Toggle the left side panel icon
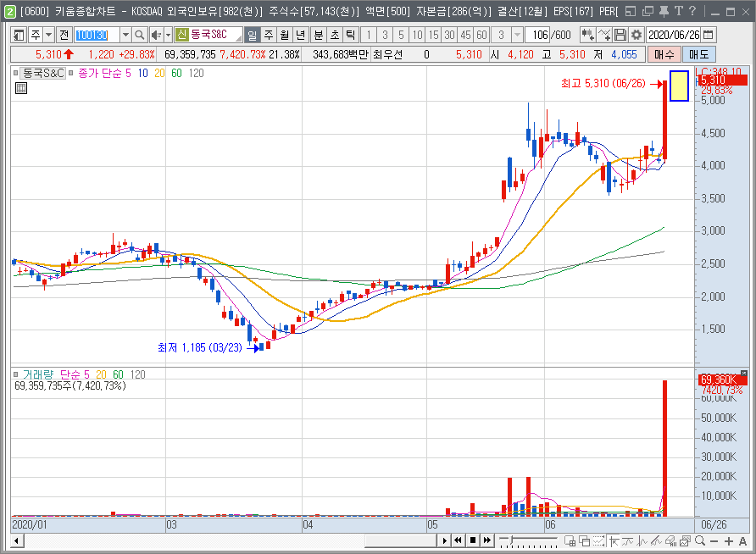756x554 pixels. click(19, 35)
